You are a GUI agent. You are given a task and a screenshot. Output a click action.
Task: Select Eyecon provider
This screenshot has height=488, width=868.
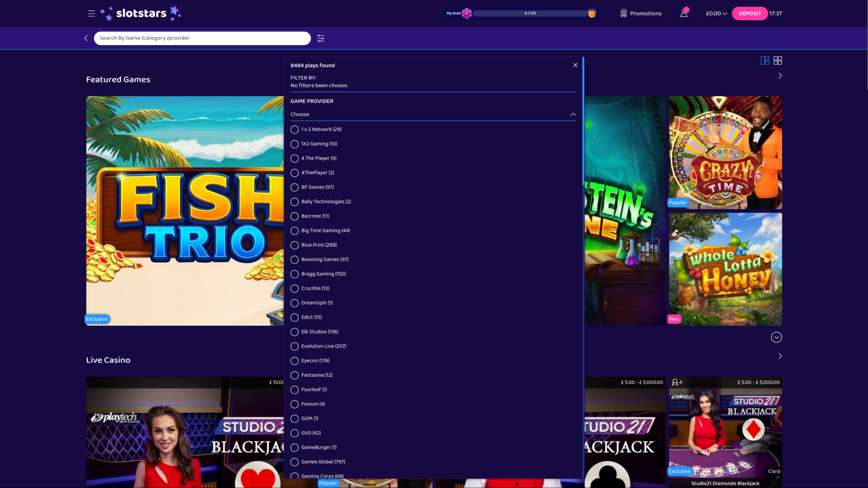310,361
